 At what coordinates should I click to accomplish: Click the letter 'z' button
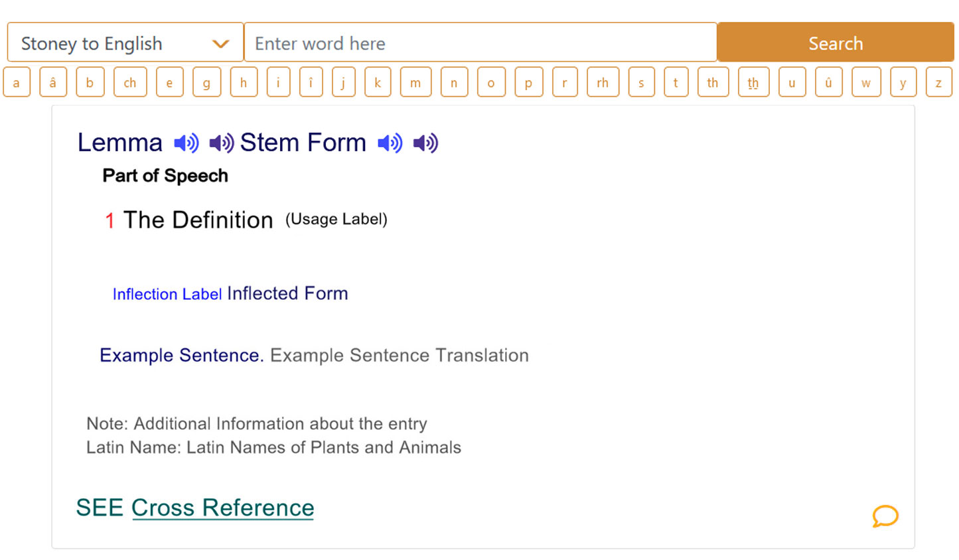[x=938, y=83]
